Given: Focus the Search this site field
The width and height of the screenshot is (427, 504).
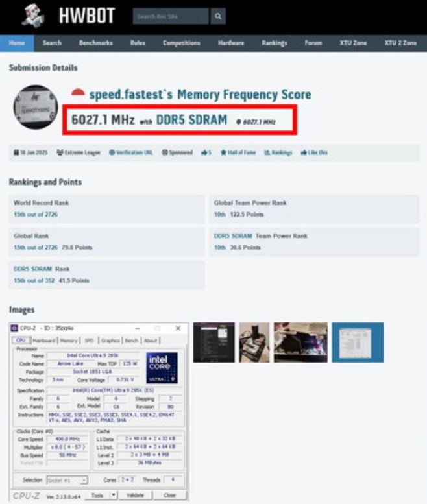Looking at the screenshot, I should [171, 16].
